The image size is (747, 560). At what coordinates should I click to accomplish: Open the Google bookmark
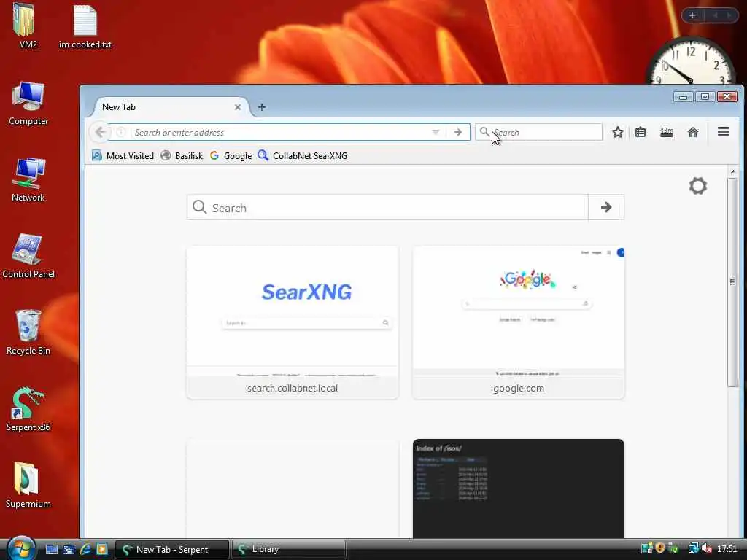tap(231, 156)
